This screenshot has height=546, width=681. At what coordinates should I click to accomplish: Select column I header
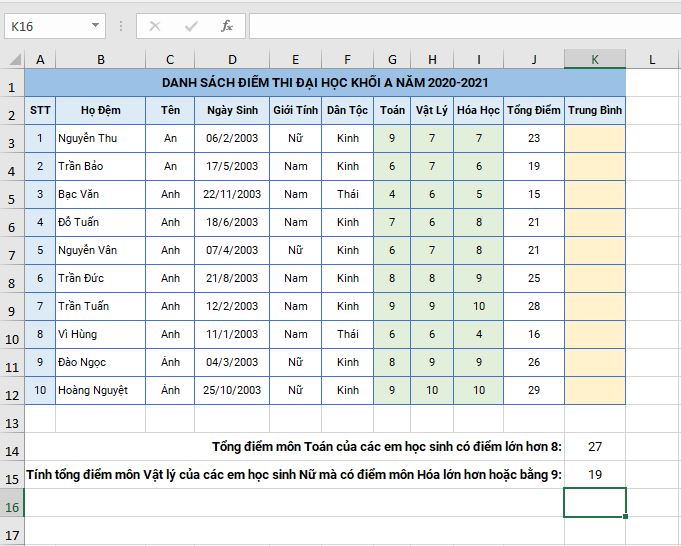point(479,60)
